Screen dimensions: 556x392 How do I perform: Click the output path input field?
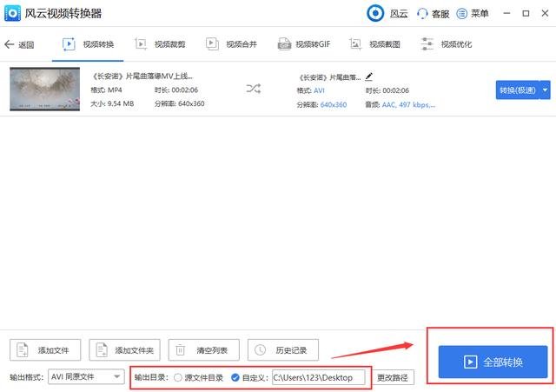coord(319,377)
